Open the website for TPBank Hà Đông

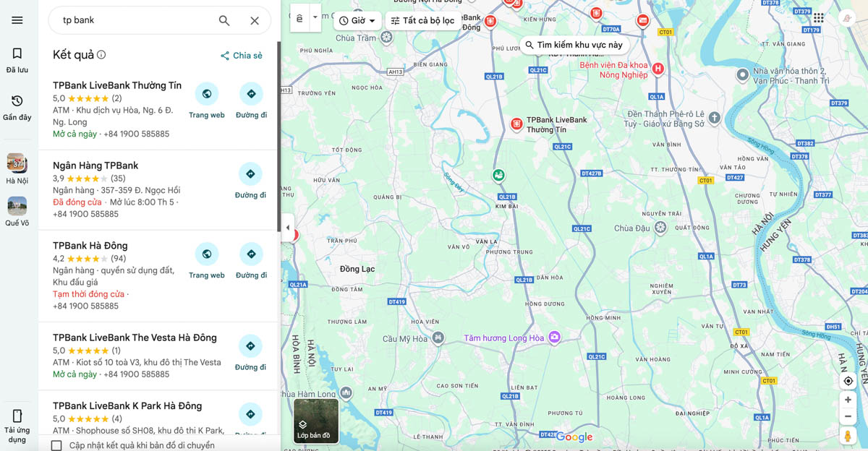[x=207, y=261]
